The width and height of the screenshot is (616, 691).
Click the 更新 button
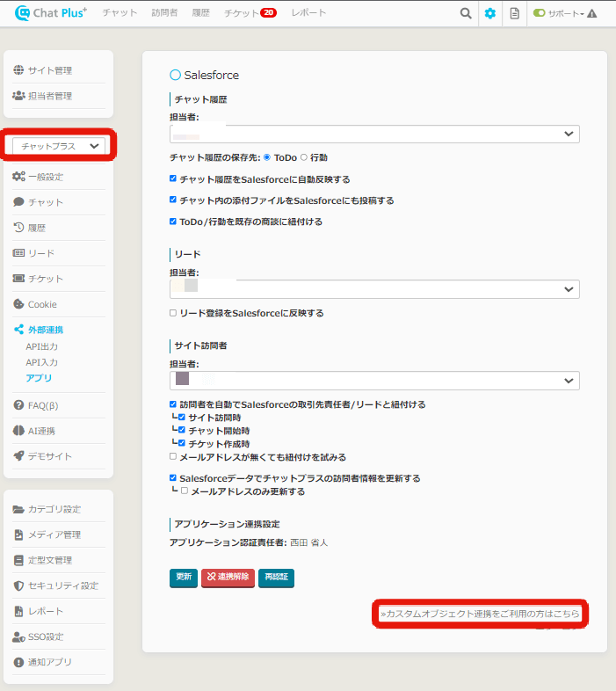pyautogui.click(x=184, y=578)
